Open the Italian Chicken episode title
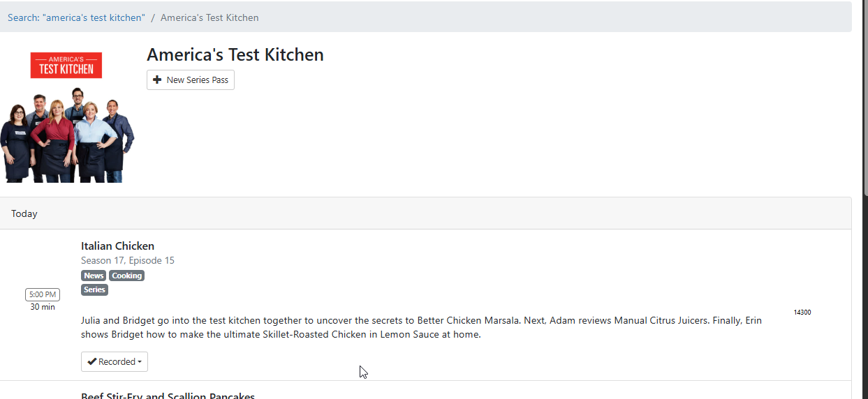The height and width of the screenshot is (399, 868). coord(117,246)
